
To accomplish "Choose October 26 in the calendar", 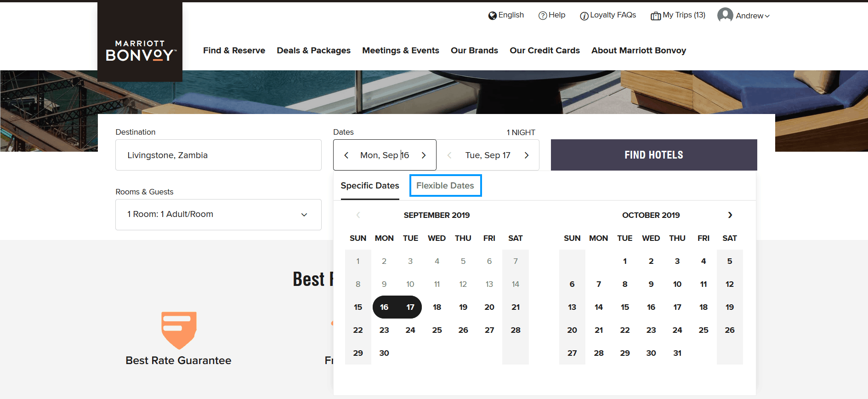I will [730, 330].
